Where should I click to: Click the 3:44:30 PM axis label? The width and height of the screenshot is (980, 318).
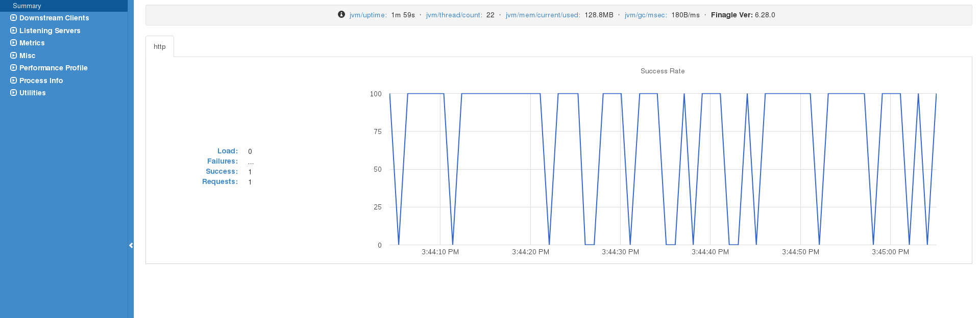pos(621,252)
